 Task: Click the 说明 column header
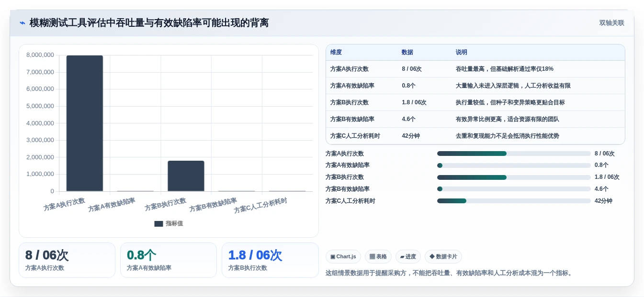462,52
